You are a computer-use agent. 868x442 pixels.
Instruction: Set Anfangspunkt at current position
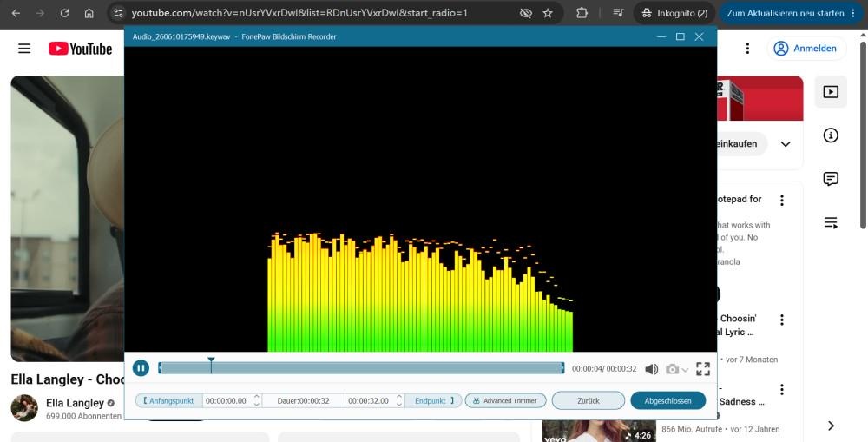pyautogui.click(x=169, y=400)
